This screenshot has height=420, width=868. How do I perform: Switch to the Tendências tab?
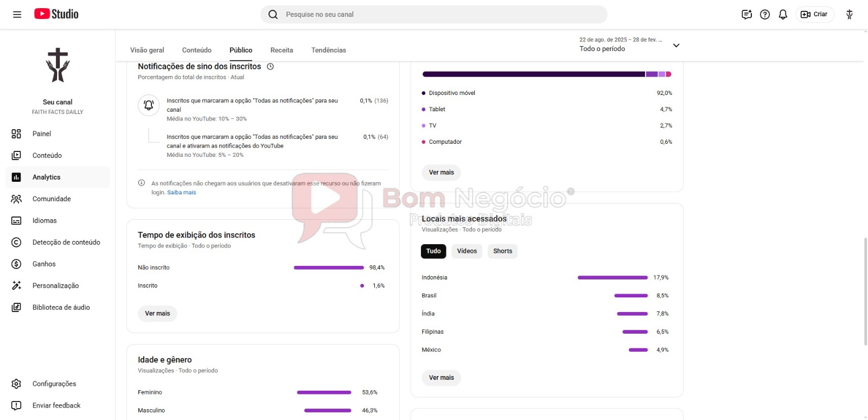point(328,50)
